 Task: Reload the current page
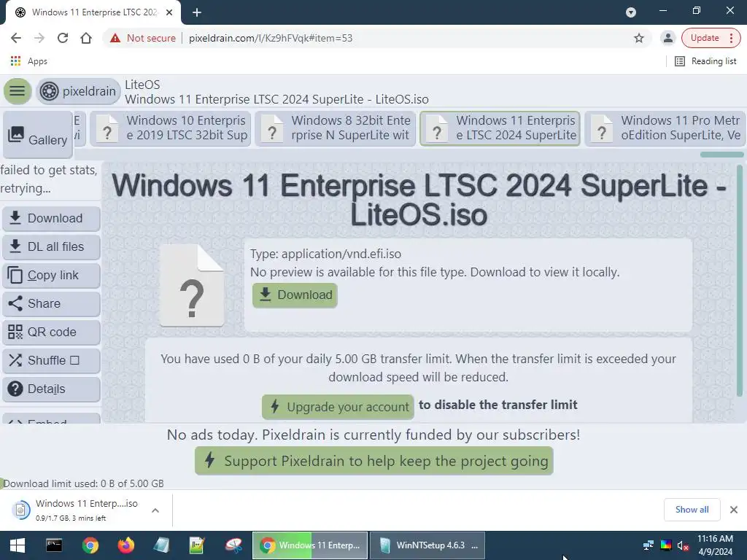pyautogui.click(x=63, y=38)
